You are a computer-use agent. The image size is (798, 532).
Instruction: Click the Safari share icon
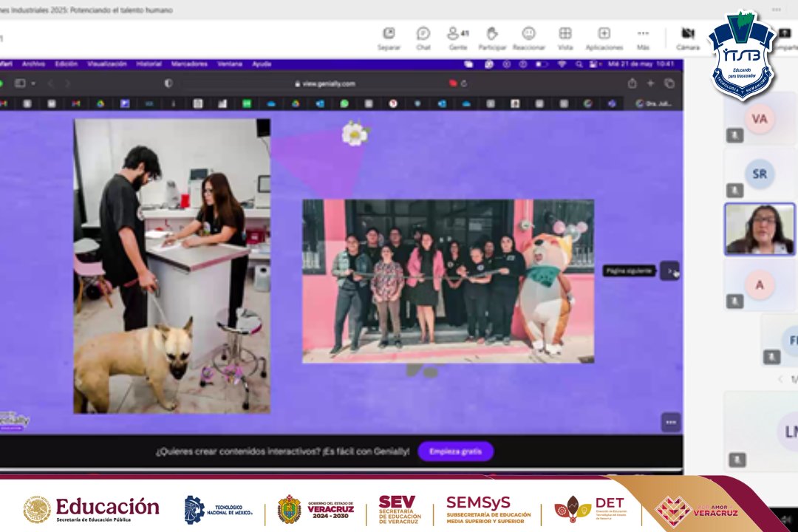coord(632,83)
